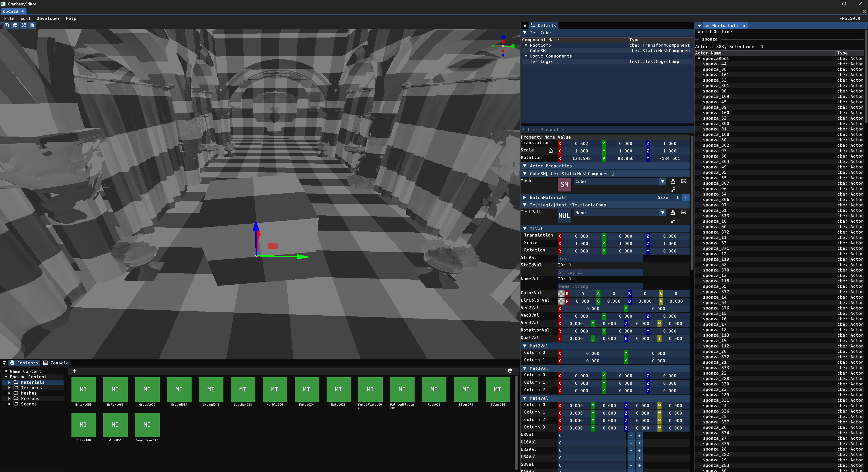
Task: Select sponza_161 actor in World Outline
Action: pyautogui.click(x=716, y=75)
